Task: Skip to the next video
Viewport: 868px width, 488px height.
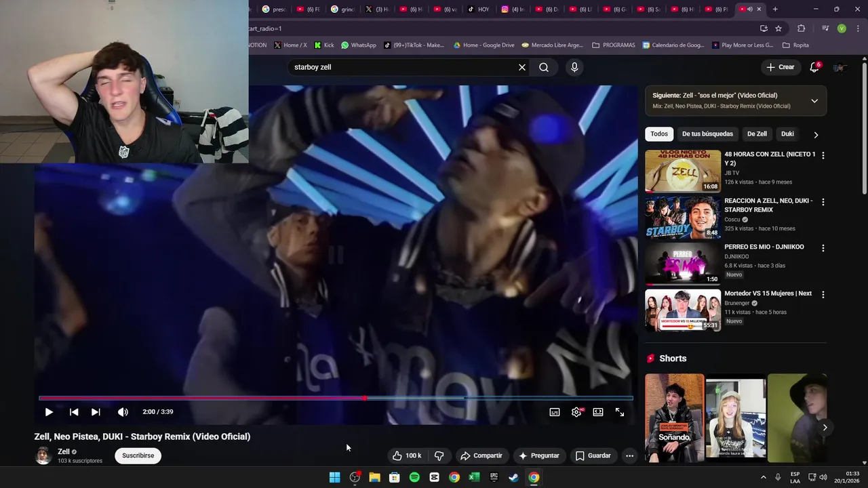Action: pyautogui.click(x=96, y=412)
